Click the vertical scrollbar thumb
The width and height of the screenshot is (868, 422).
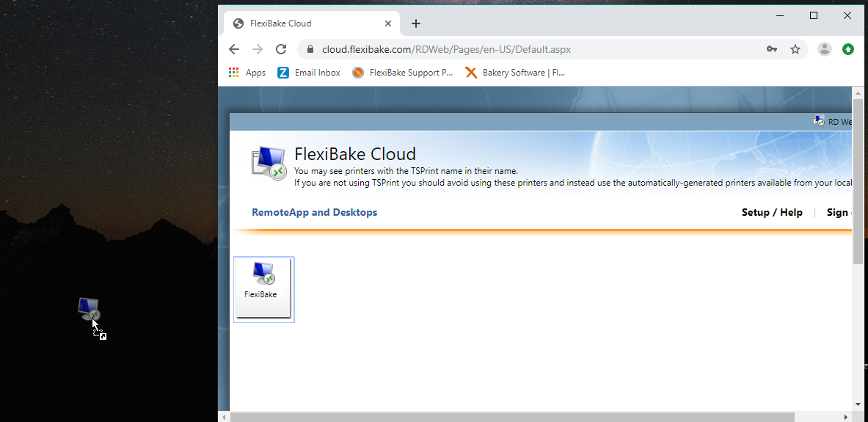(858, 181)
